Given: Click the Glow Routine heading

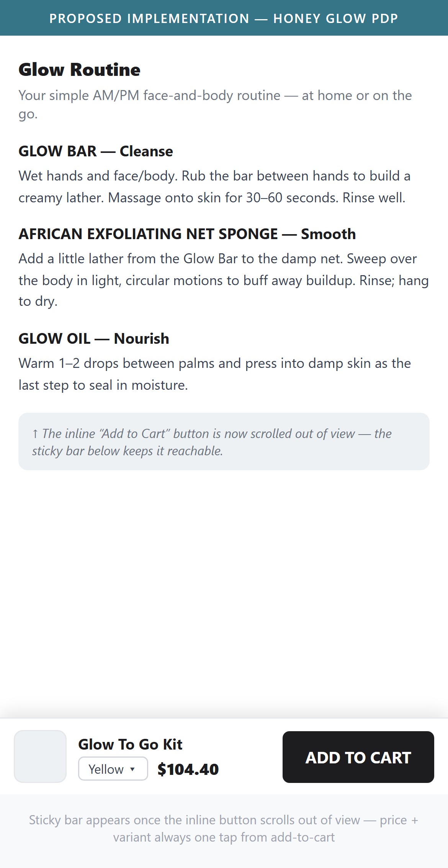Looking at the screenshot, I should (79, 70).
